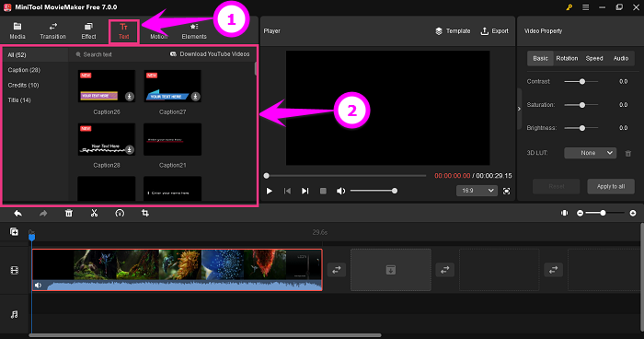This screenshot has width=644, height=339.
Task: Mute the video clip audio
Action: click(x=39, y=285)
